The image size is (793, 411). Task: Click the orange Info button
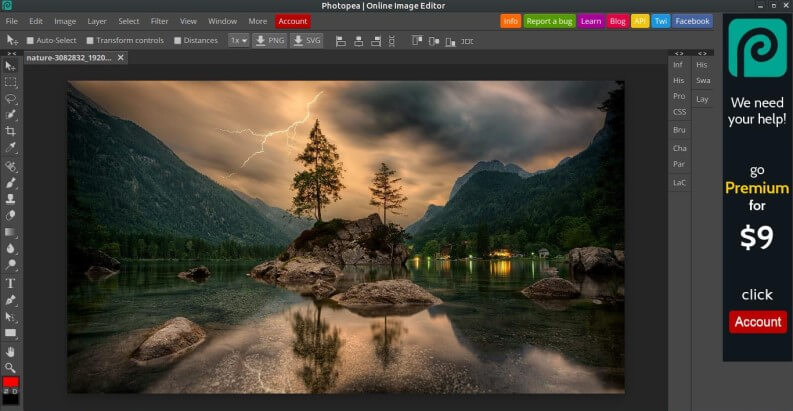(510, 21)
